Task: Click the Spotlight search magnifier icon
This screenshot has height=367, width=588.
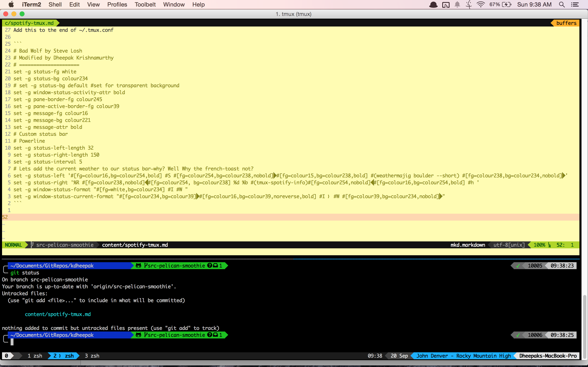Action: (561, 5)
